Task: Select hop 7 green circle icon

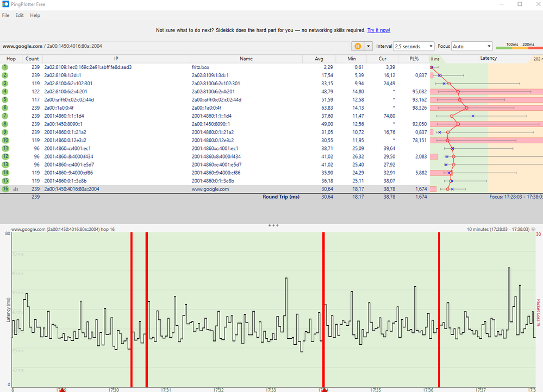Action: click(5, 116)
